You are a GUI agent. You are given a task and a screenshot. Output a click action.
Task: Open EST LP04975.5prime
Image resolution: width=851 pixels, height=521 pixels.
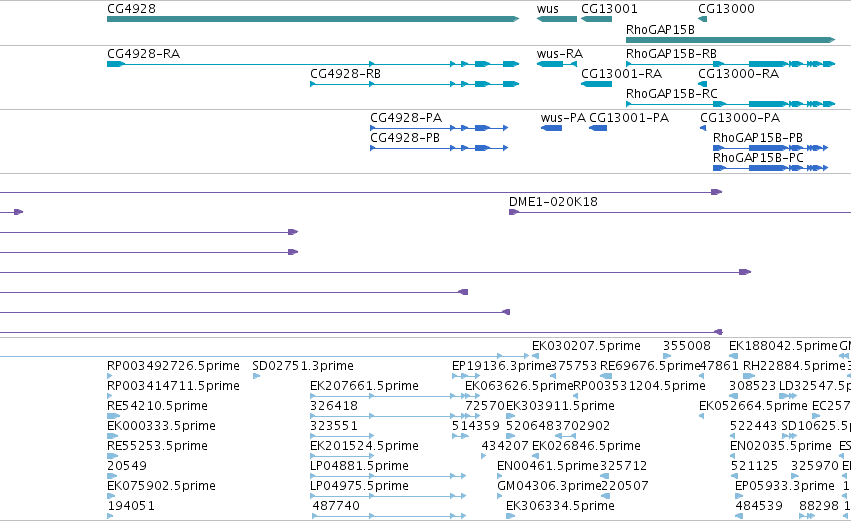pyautogui.click(x=359, y=487)
